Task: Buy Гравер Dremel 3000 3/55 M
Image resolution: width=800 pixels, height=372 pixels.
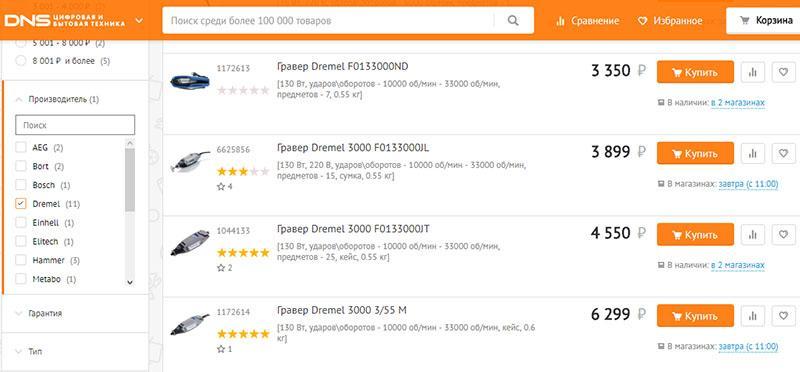Action: [x=695, y=316]
